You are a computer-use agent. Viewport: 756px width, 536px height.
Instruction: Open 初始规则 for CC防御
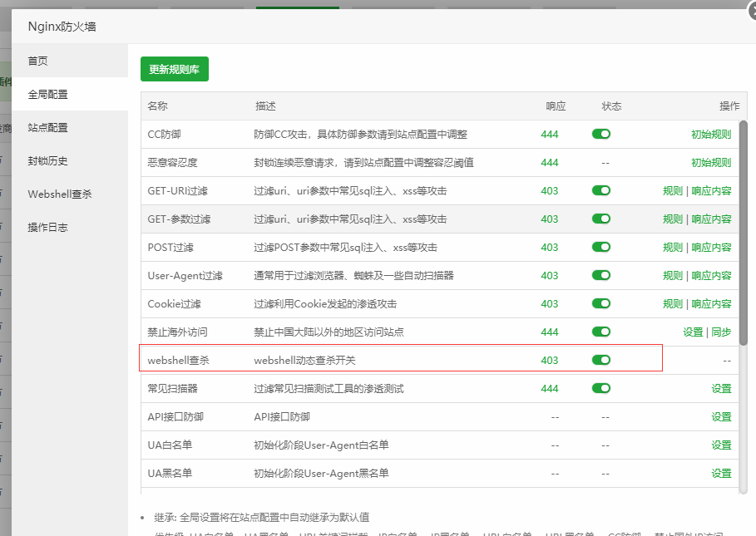(x=710, y=134)
